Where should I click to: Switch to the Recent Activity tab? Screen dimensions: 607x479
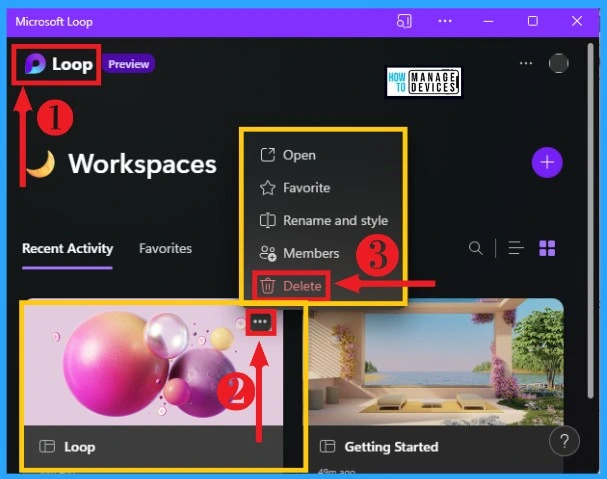(67, 249)
